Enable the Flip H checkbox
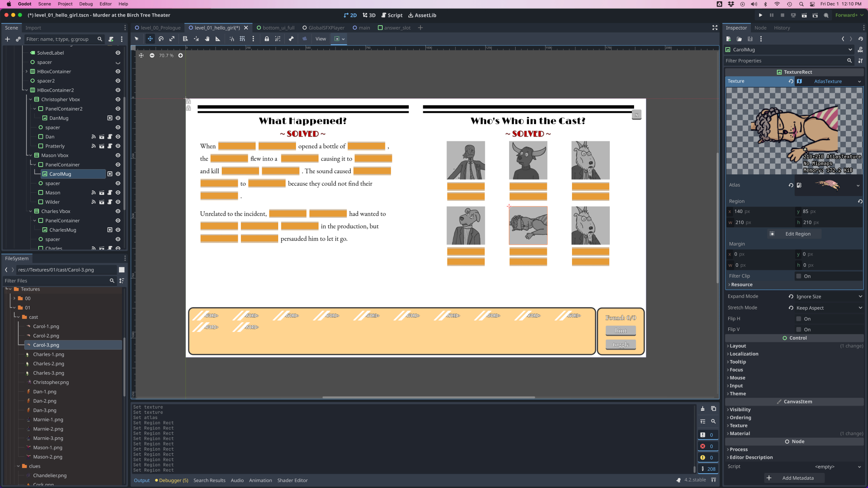Image resolution: width=868 pixels, height=488 pixels. pos(799,319)
